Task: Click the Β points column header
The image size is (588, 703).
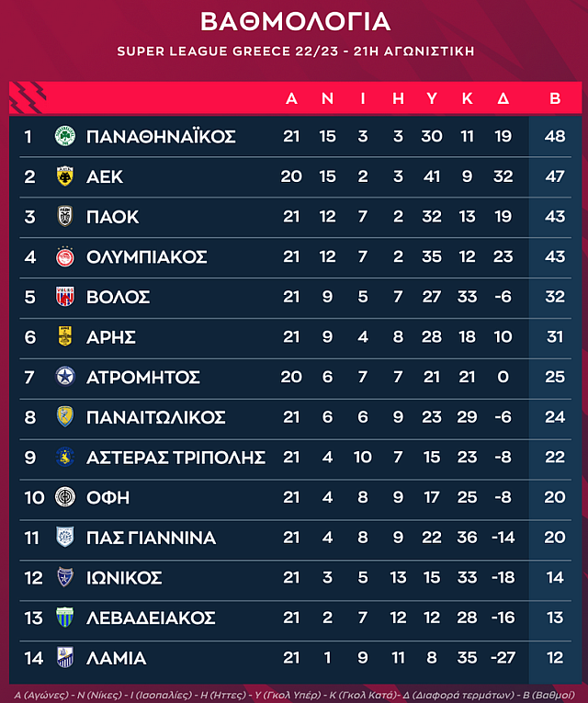Action: [554, 99]
